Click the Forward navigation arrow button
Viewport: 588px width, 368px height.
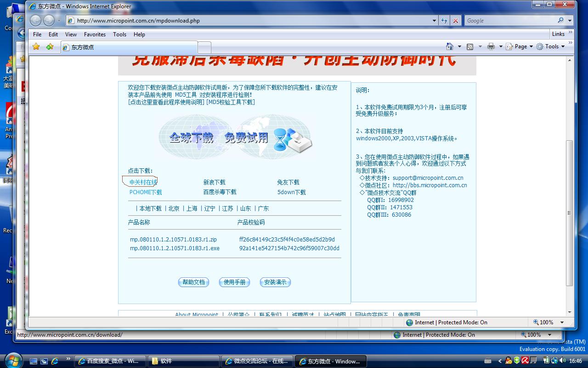click(49, 20)
